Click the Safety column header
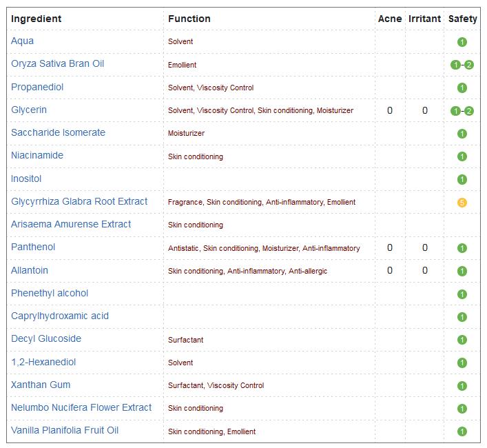Viewport: 487px width, 448px height. point(462,19)
